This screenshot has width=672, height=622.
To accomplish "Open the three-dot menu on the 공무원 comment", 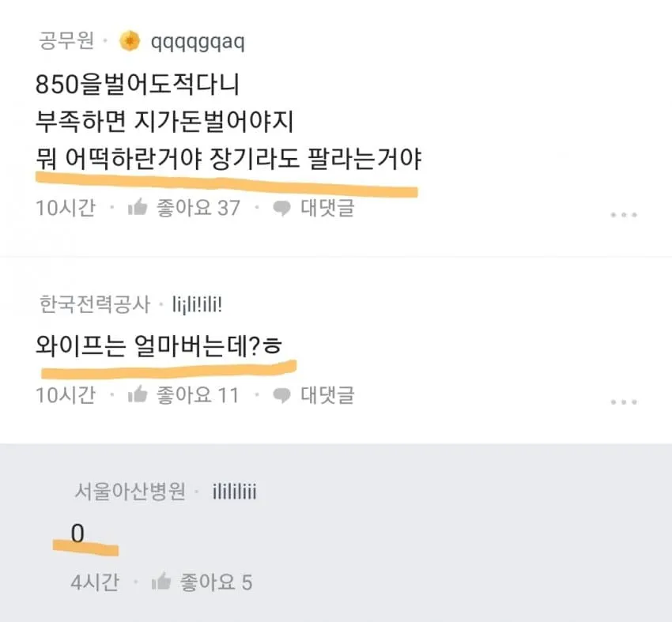I will click(623, 215).
